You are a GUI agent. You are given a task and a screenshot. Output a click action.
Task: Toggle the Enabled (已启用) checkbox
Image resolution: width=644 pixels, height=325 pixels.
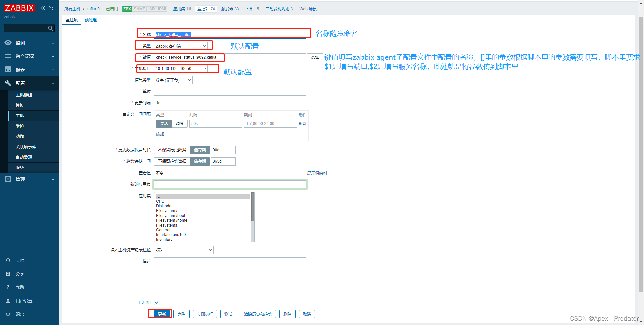pyautogui.click(x=157, y=302)
